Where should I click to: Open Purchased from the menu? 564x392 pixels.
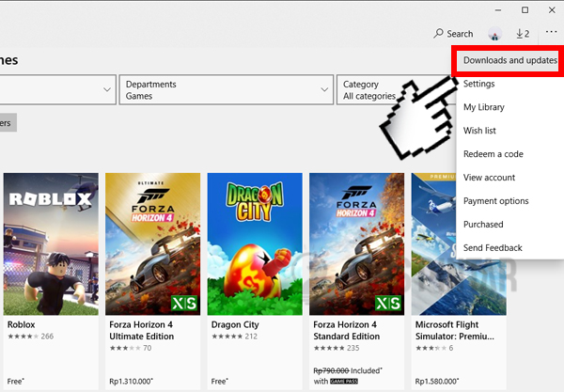pyautogui.click(x=483, y=224)
